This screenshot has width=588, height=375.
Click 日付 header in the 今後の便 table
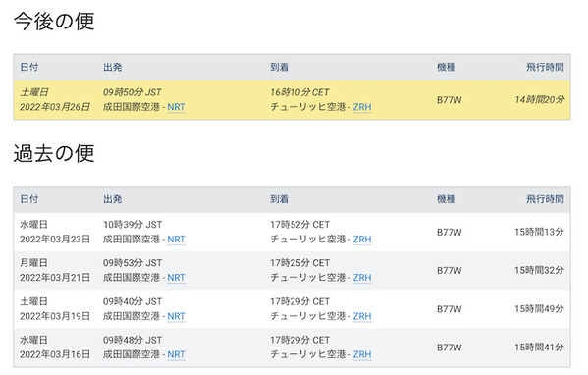coord(29,67)
